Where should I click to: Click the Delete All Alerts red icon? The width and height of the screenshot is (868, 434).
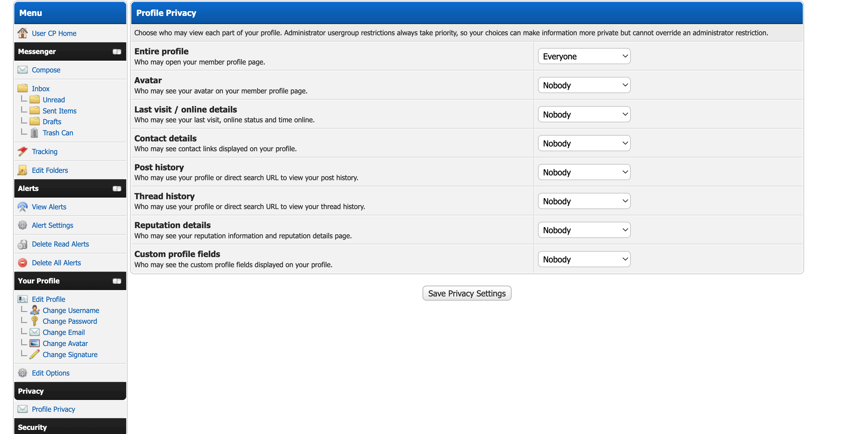click(23, 263)
